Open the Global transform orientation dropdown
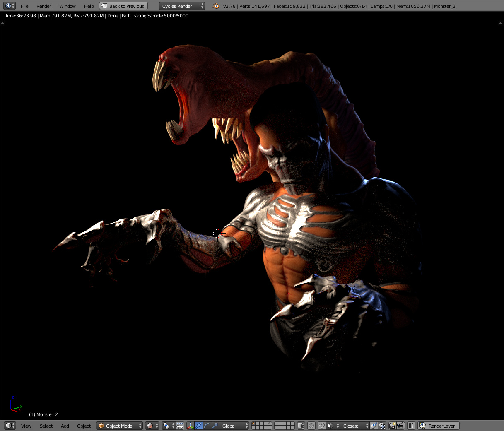The height and width of the screenshot is (431, 504). [x=234, y=426]
